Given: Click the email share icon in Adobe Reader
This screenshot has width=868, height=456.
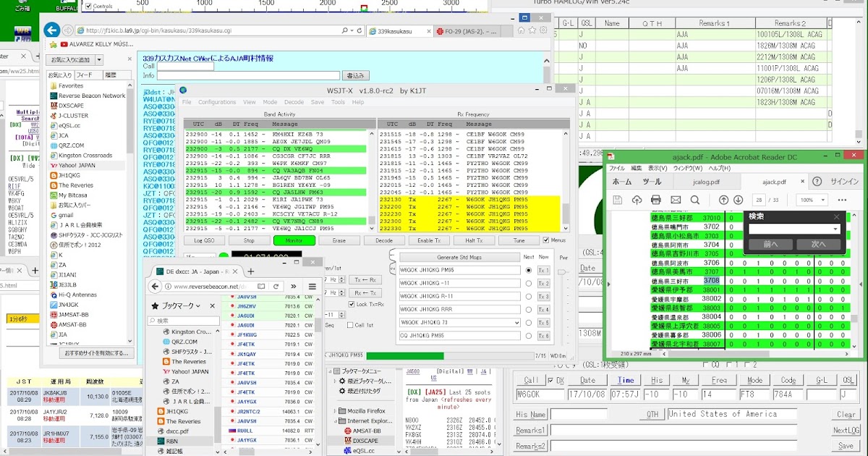Looking at the screenshot, I should point(676,200).
